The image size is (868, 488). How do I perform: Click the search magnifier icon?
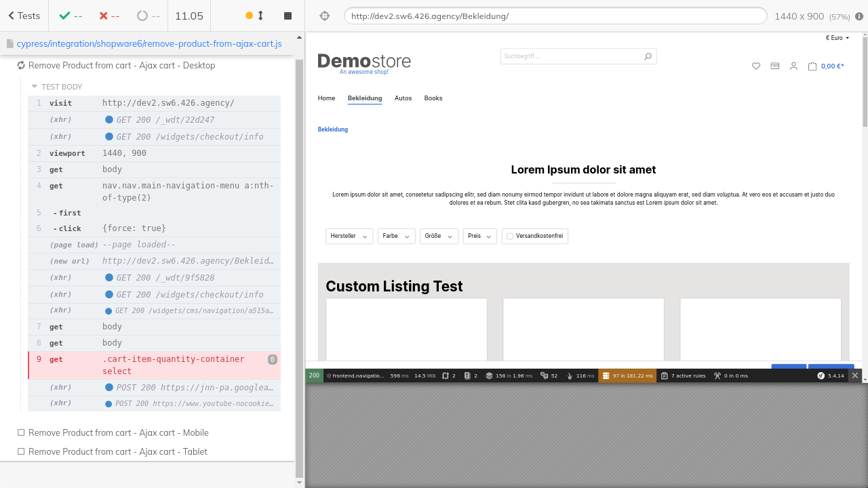(x=648, y=56)
